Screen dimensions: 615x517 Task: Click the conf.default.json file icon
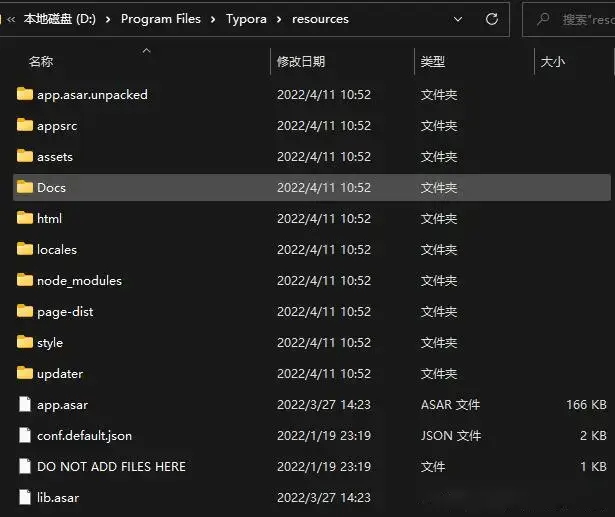(x=25, y=435)
